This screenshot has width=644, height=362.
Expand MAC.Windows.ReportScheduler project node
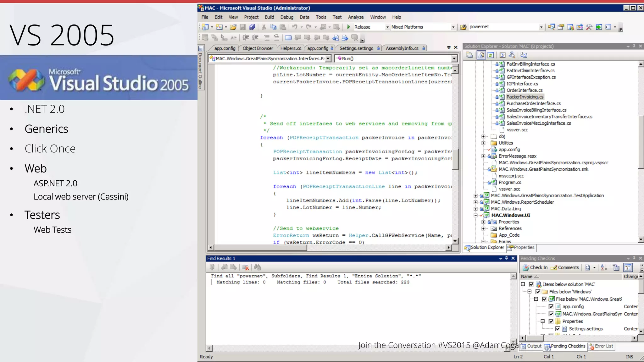[x=476, y=202]
